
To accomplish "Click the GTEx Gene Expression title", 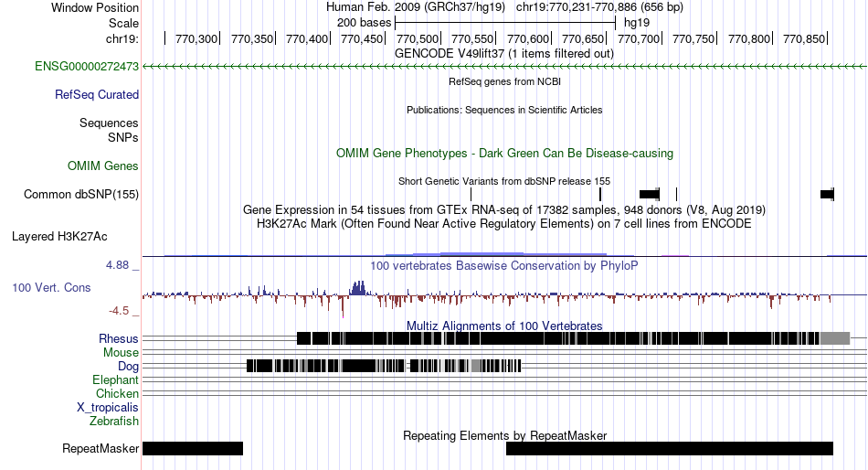I will pyautogui.click(x=504, y=210).
